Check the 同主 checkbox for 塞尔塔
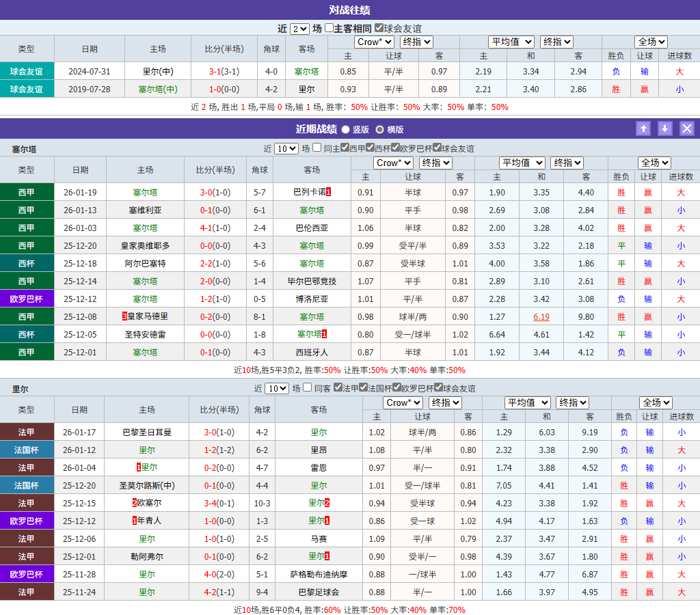700x615 pixels. pyautogui.click(x=315, y=148)
